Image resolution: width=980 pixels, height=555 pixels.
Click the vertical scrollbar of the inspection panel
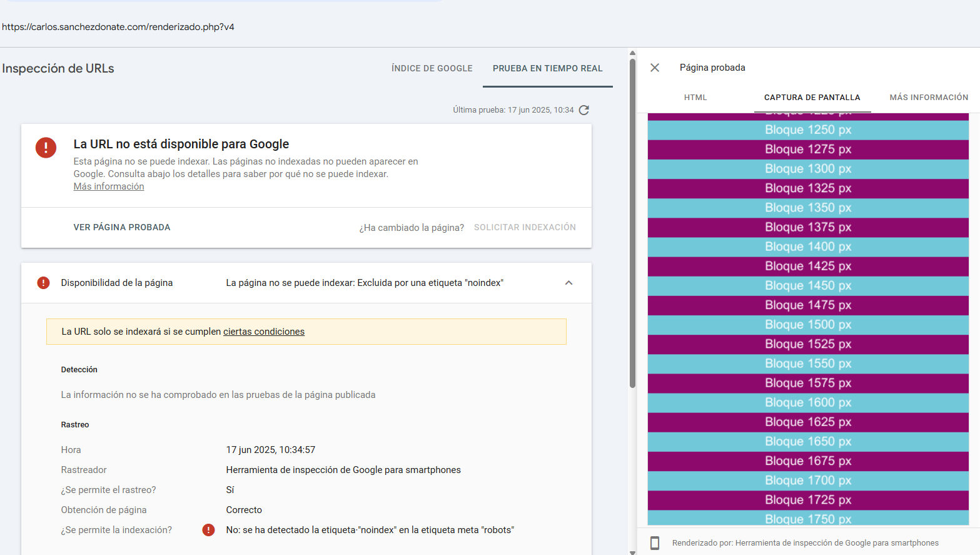632,219
